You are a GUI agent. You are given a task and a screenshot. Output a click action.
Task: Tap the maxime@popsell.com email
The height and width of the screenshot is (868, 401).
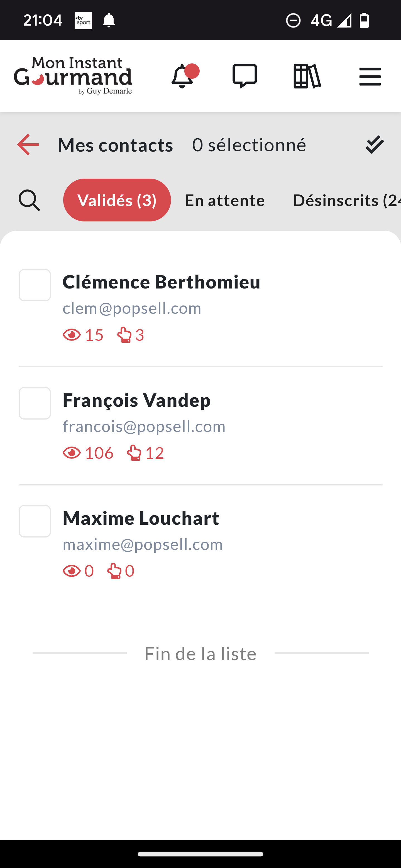pyautogui.click(x=143, y=544)
